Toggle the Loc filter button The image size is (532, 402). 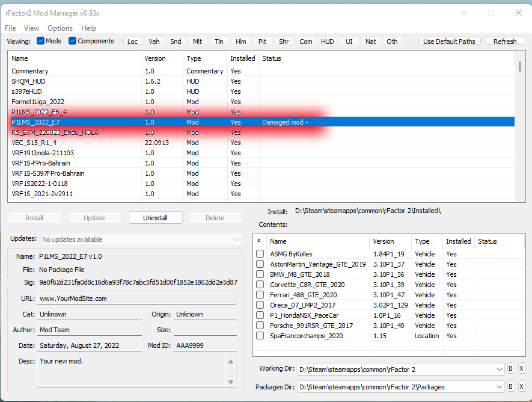[133, 42]
